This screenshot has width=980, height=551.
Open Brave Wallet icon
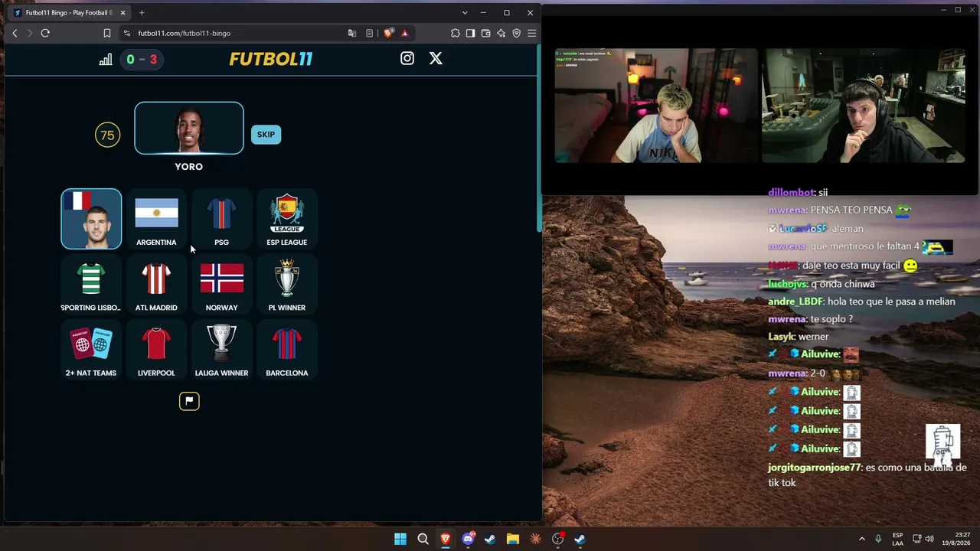pyautogui.click(x=486, y=33)
